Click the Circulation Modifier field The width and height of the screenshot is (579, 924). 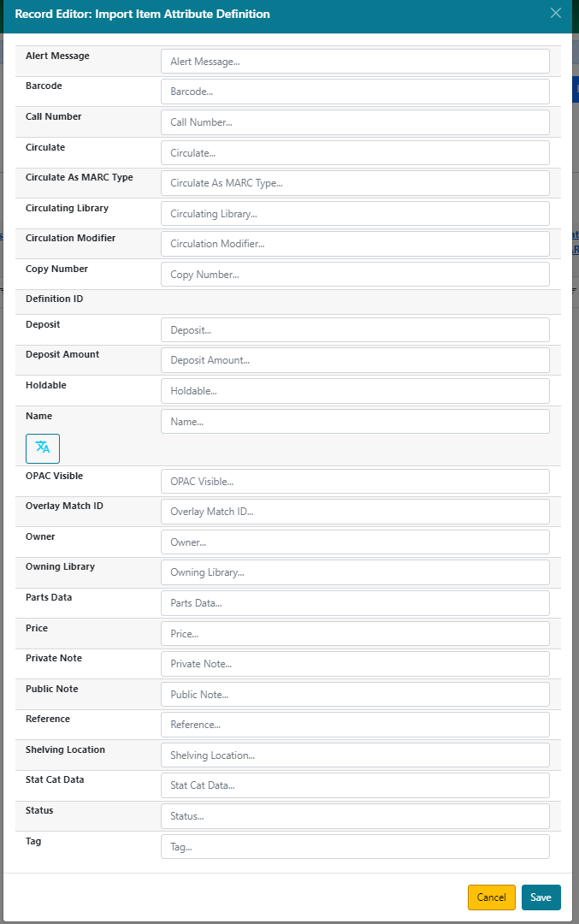pos(355,244)
